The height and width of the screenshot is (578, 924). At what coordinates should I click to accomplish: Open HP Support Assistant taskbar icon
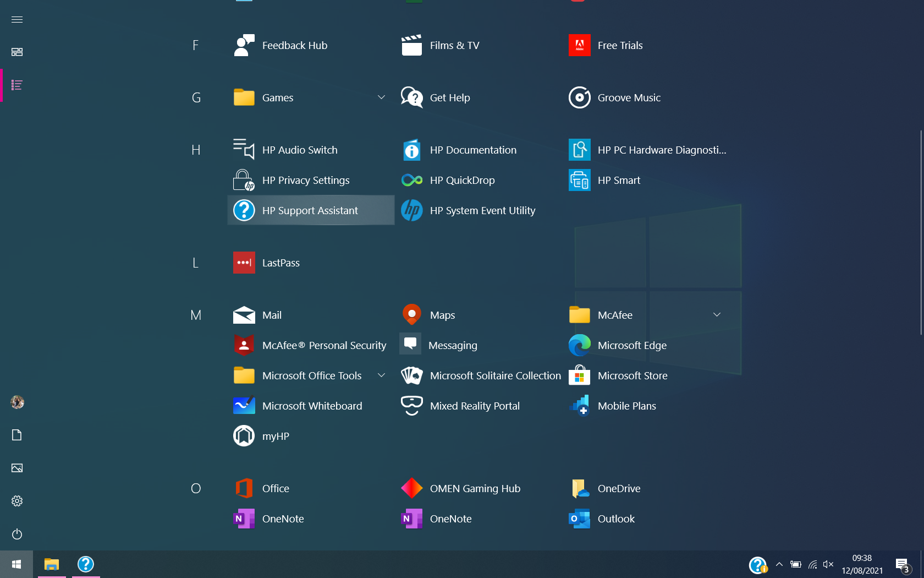coord(86,564)
